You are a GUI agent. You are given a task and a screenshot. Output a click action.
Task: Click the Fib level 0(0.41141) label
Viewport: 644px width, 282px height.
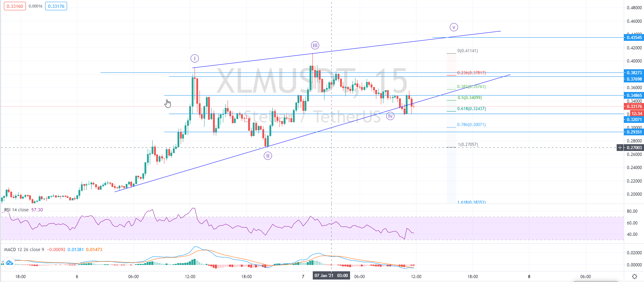pos(468,51)
